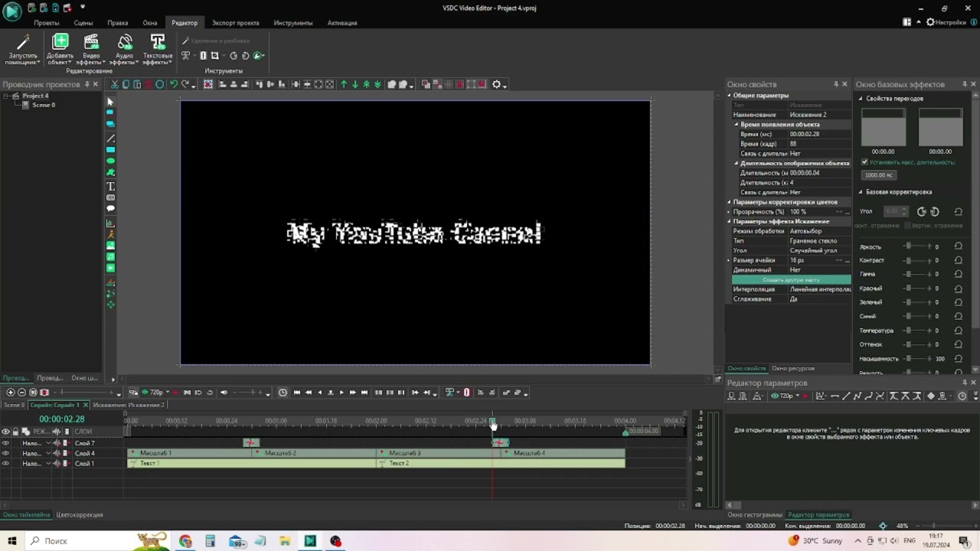The image size is (980, 551).
Task: Collapse the Общие параметры section
Action: 729,96
